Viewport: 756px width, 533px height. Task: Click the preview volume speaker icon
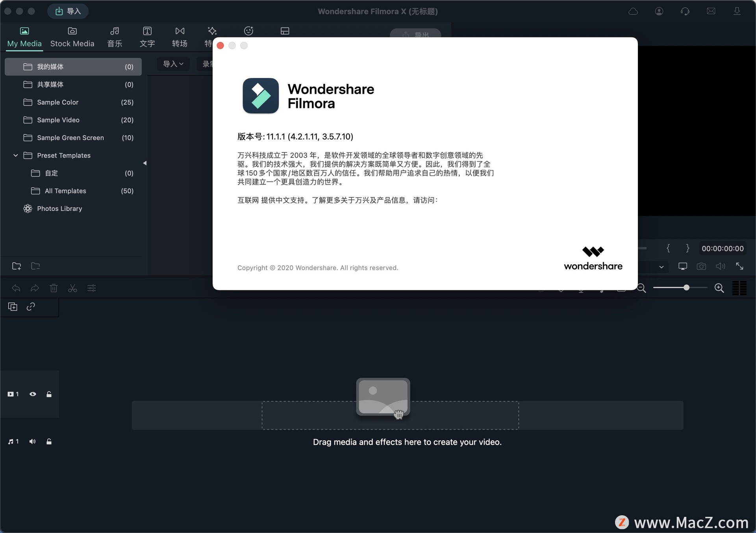pyautogui.click(x=720, y=266)
